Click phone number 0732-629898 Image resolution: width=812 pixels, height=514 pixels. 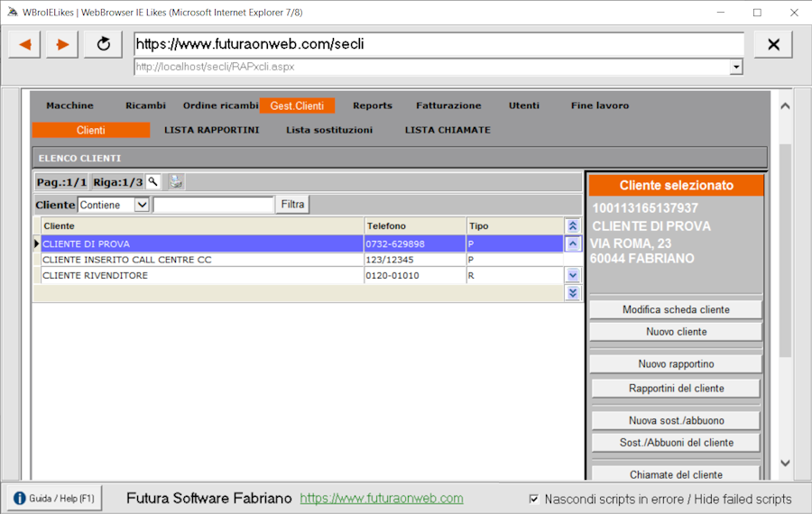tap(395, 243)
